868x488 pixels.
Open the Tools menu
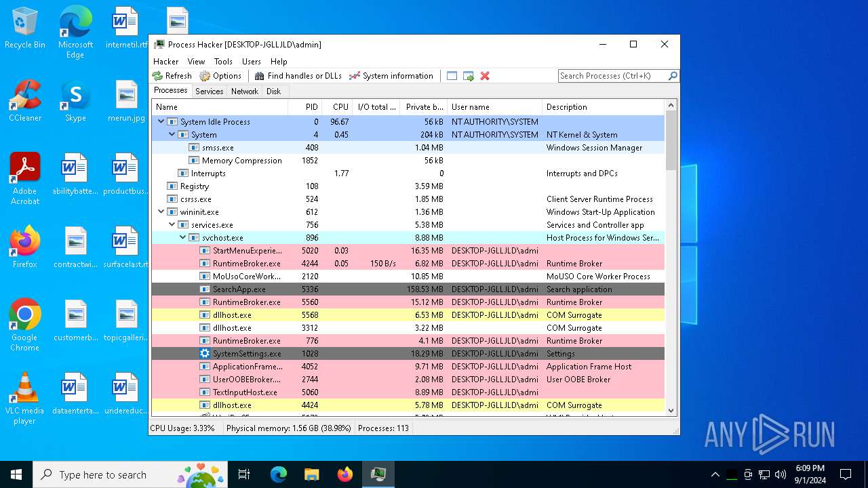(223, 61)
